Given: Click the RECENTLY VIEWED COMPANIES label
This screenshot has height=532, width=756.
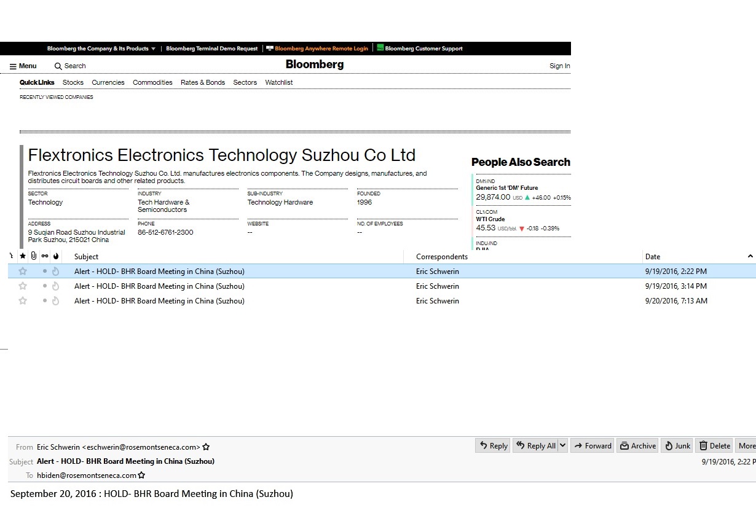Looking at the screenshot, I should coord(57,97).
